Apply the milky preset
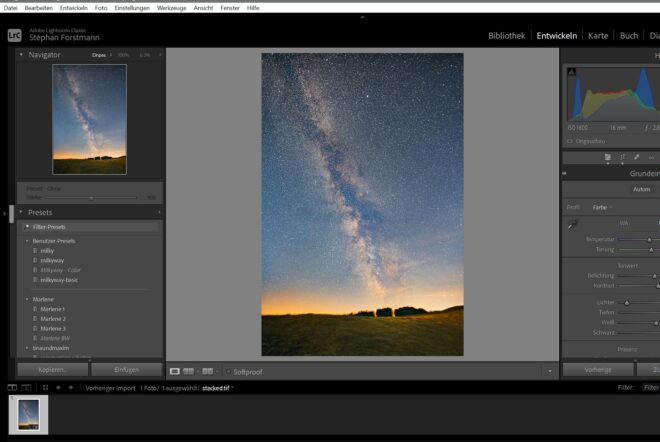This screenshot has width=660, height=442. pos(47,251)
